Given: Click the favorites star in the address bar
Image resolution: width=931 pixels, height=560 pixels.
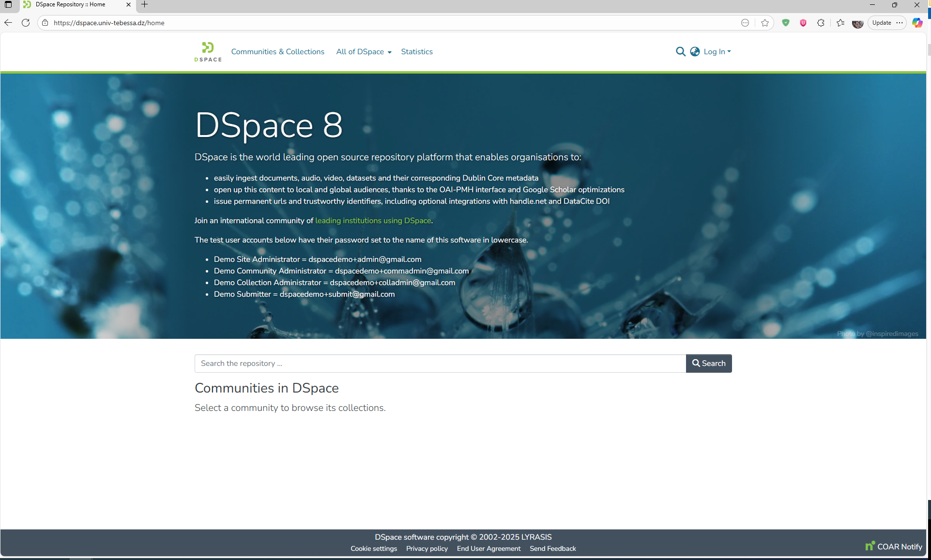Looking at the screenshot, I should click(765, 23).
